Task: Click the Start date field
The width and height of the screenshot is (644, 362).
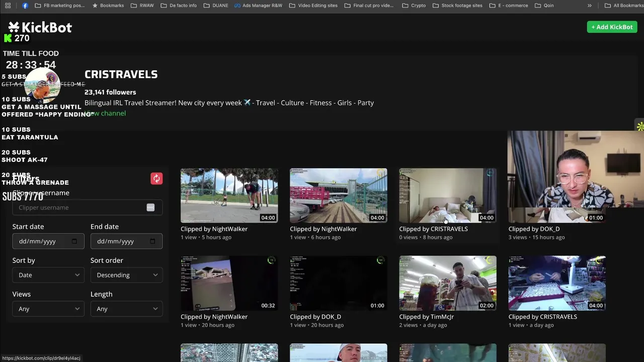Action: [x=48, y=241]
